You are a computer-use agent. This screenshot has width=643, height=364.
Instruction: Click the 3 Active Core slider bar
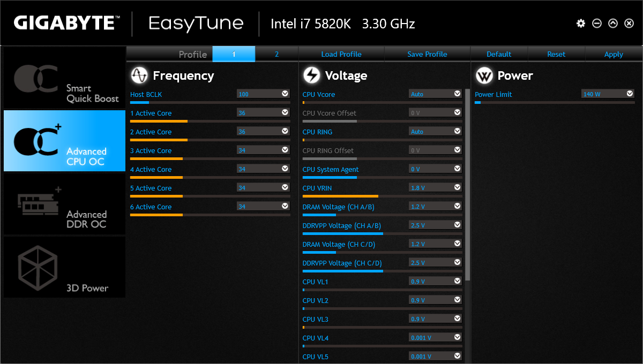click(x=210, y=158)
